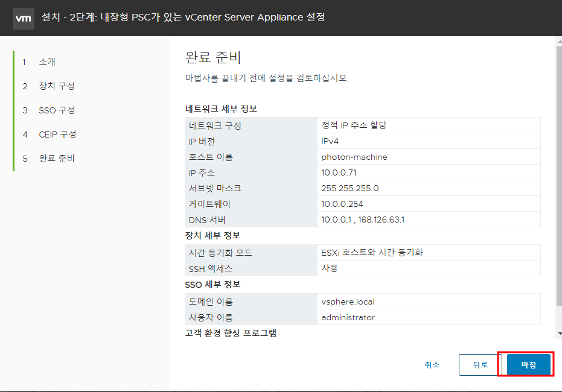Image resolution: width=562 pixels, height=392 pixels.
Task: Click the 호스트 이름 label cell
Action: 251,157
